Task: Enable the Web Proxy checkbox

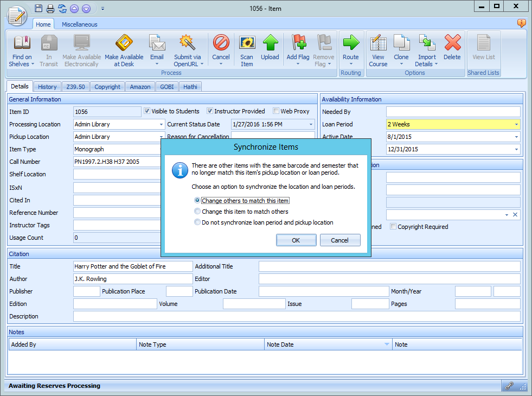Action: coord(277,111)
